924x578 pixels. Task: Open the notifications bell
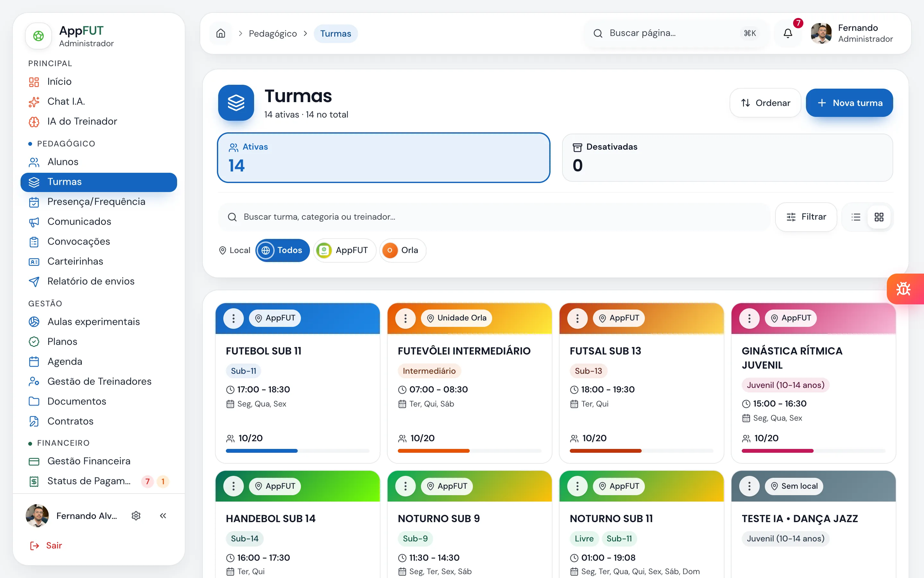click(788, 34)
